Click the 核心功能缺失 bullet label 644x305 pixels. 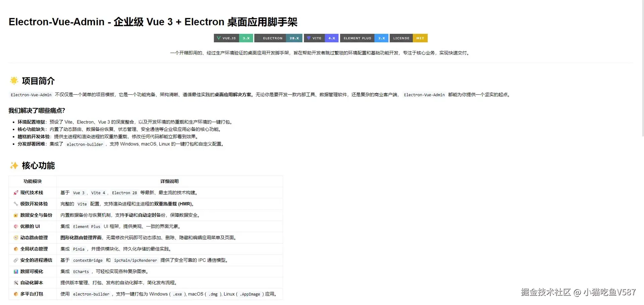pyautogui.click(x=31, y=129)
